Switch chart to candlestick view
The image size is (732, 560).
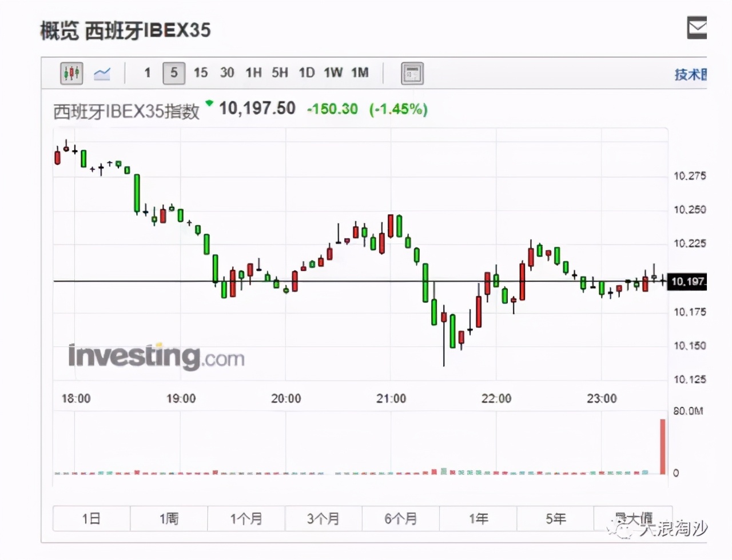pos(71,73)
